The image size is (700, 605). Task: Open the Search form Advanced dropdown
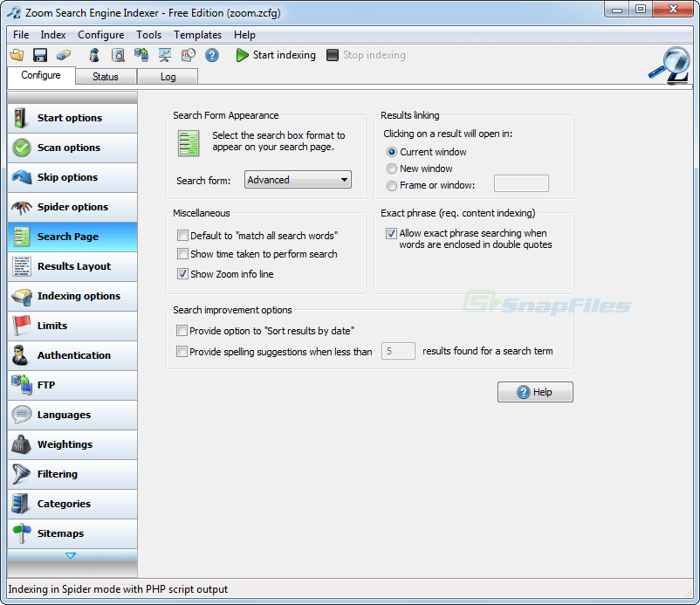pyautogui.click(x=298, y=180)
